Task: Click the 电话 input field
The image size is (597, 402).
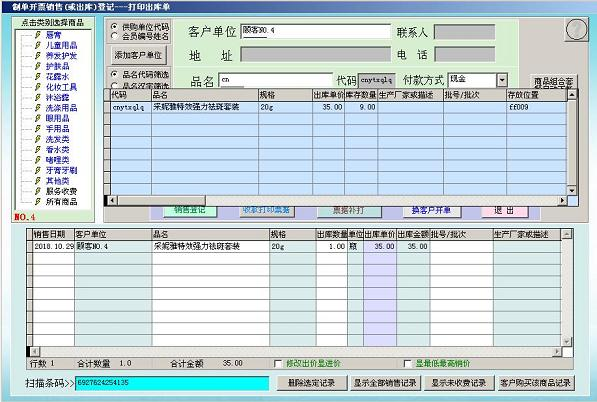Action: [x=465, y=54]
